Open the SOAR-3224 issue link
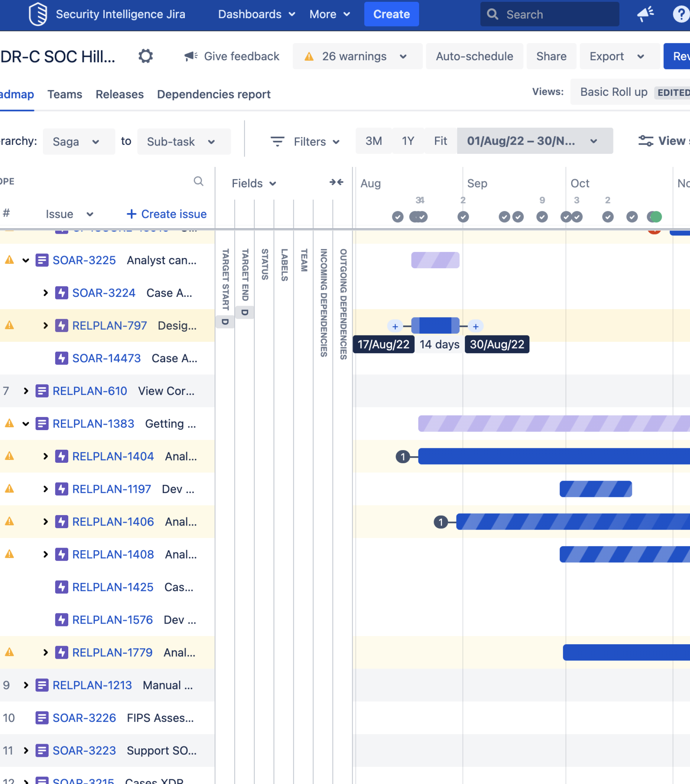Image resolution: width=690 pixels, height=784 pixels. [x=103, y=293]
